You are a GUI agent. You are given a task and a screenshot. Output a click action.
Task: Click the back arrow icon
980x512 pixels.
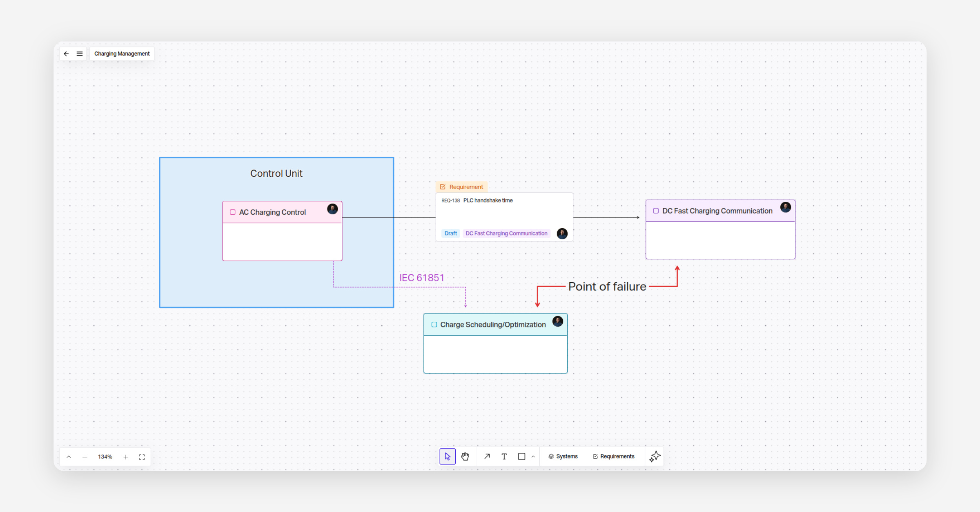pos(66,53)
